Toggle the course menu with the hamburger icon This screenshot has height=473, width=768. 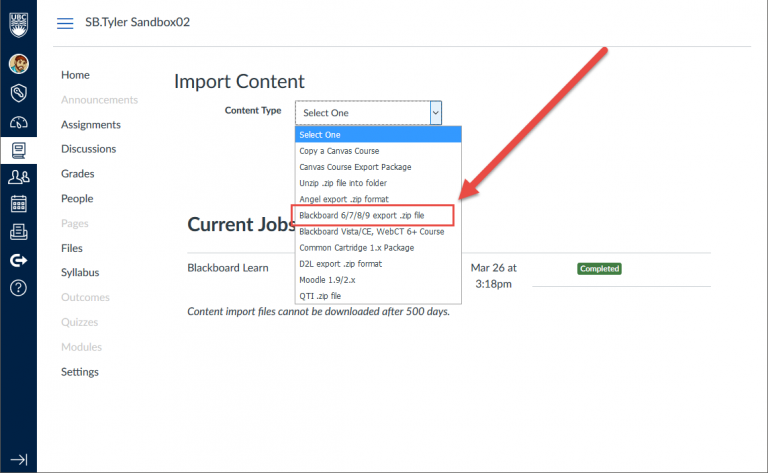(65, 23)
